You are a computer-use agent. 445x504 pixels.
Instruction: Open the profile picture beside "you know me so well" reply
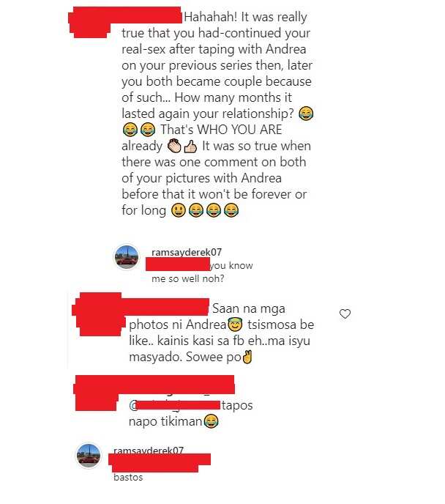[x=127, y=257]
